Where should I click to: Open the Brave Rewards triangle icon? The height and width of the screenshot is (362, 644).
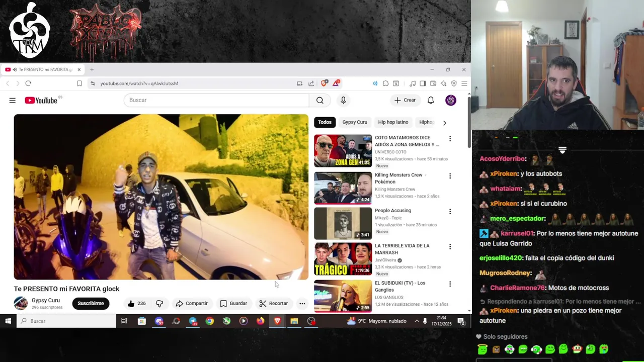pyautogui.click(x=336, y=83)
